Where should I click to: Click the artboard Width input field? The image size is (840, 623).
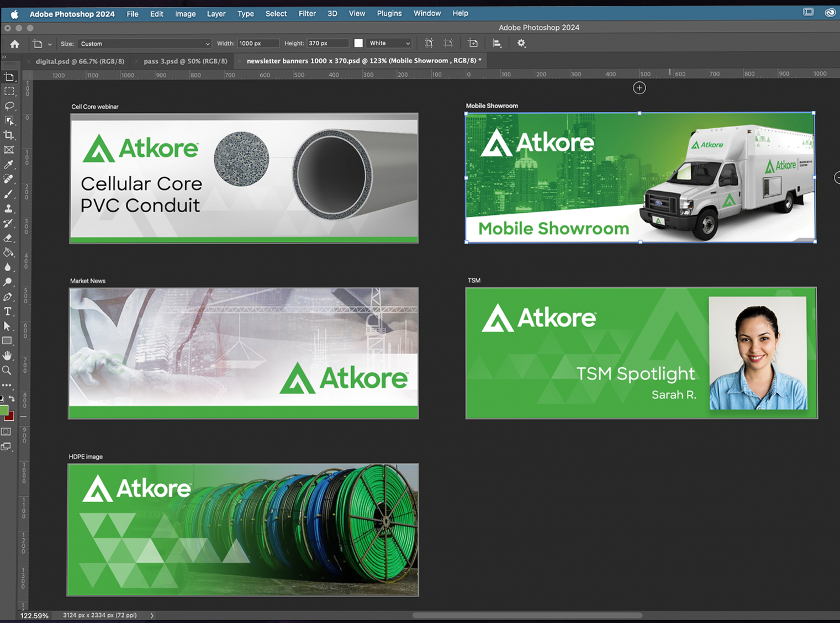pos(257,43)
